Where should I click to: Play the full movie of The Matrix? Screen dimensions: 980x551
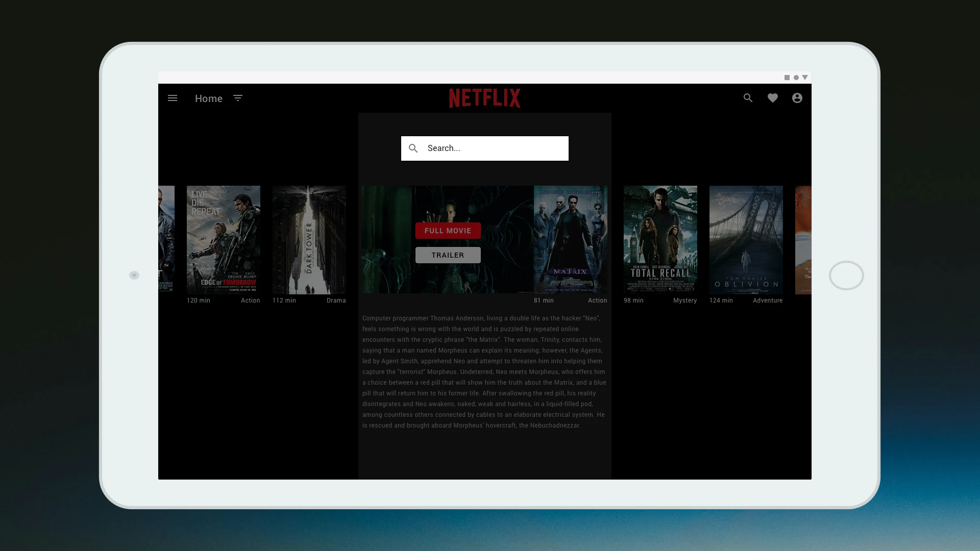[448, 231]
